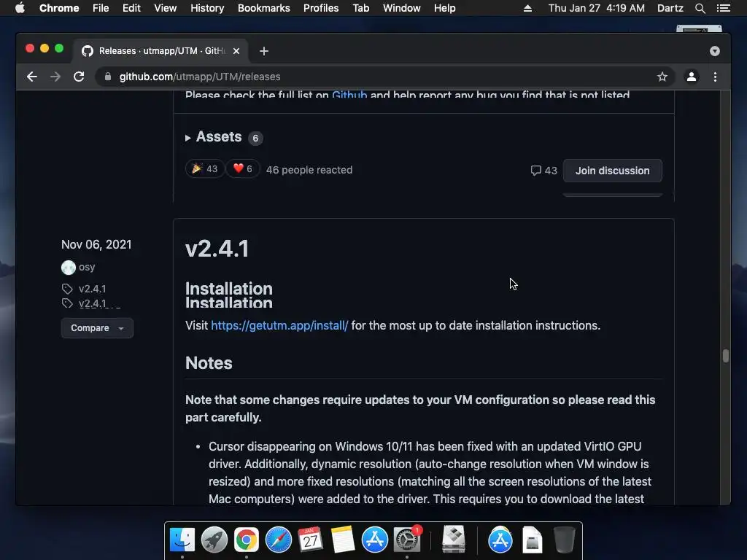Viewport: 747px width, 560px height.
Task: Go back using the browser back arrow
Action: 32,77
